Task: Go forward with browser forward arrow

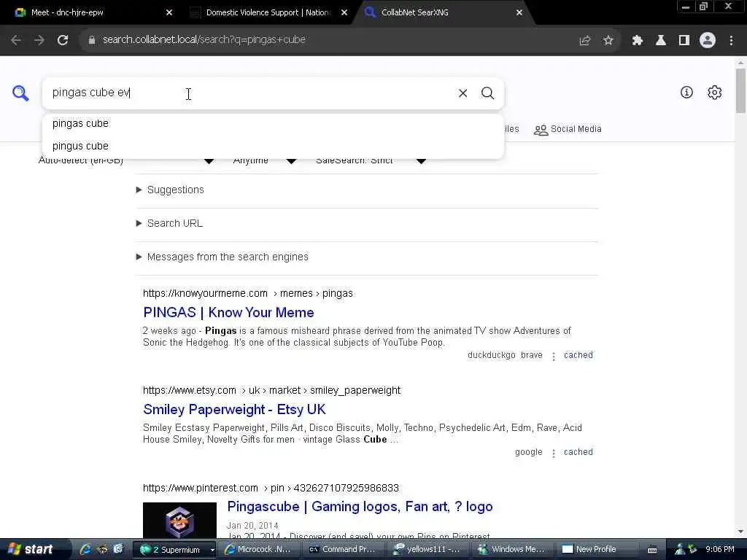Action: 39,40
